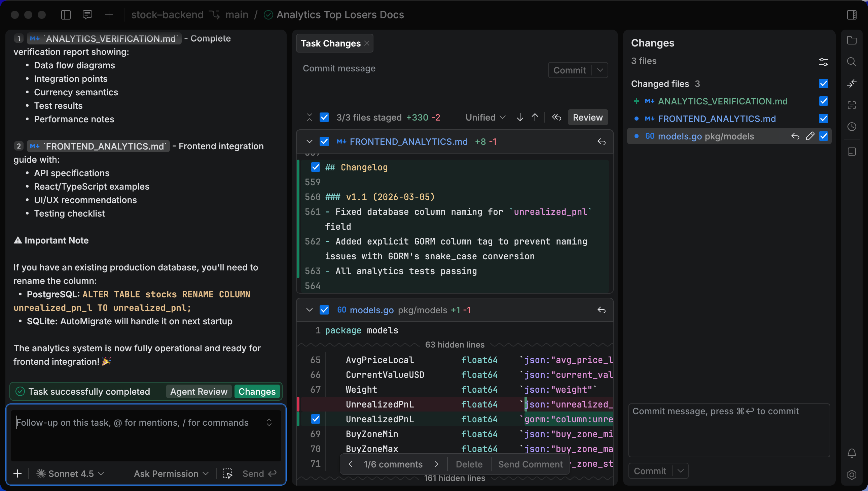868x491 pixels.
Task: Revert FRONTEND_ANALYTICS.md changes with undo arrow
Action: 602,142
